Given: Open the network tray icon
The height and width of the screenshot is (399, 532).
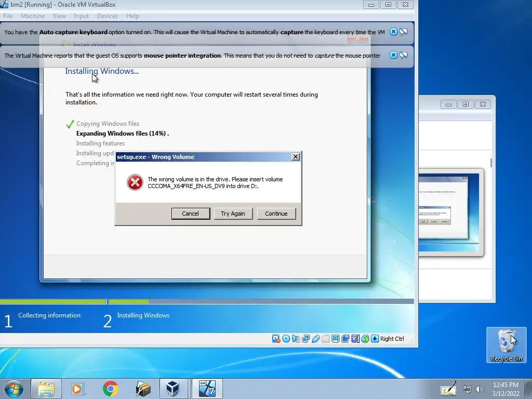Looking at the screenshot, I should click(x=467, y=389).
